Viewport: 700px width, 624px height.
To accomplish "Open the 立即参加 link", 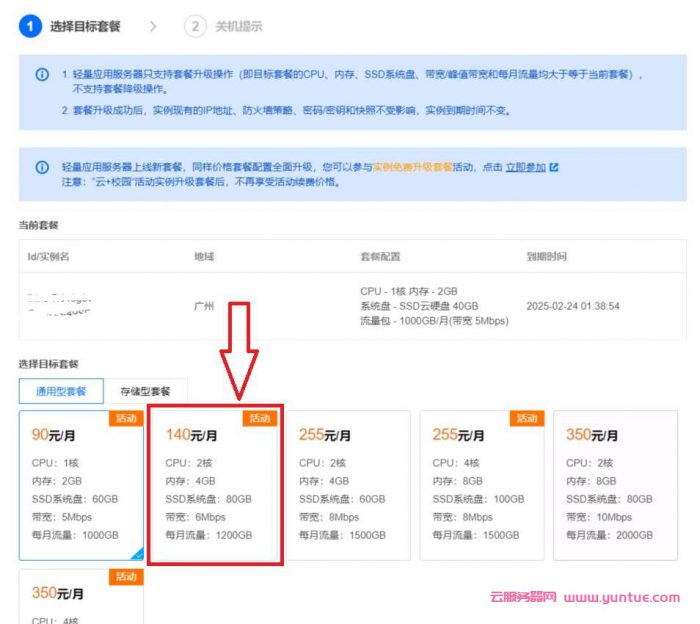I will (525, 167).
